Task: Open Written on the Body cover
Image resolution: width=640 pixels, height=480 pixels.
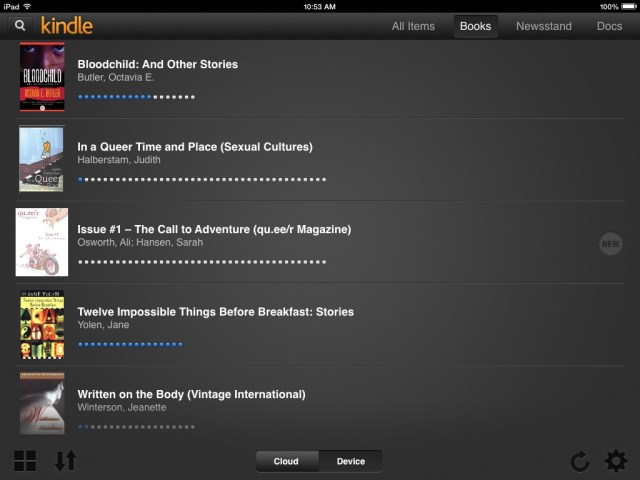Action: 42,403
